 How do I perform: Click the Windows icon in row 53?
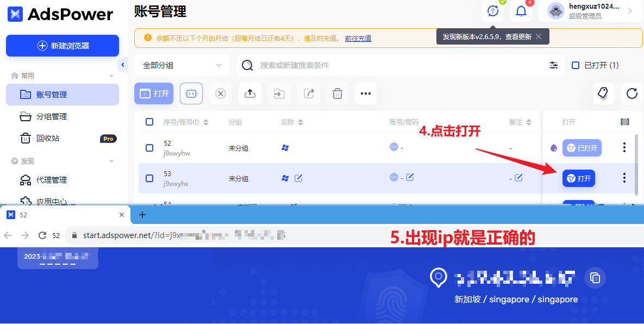tap(285, 178)
